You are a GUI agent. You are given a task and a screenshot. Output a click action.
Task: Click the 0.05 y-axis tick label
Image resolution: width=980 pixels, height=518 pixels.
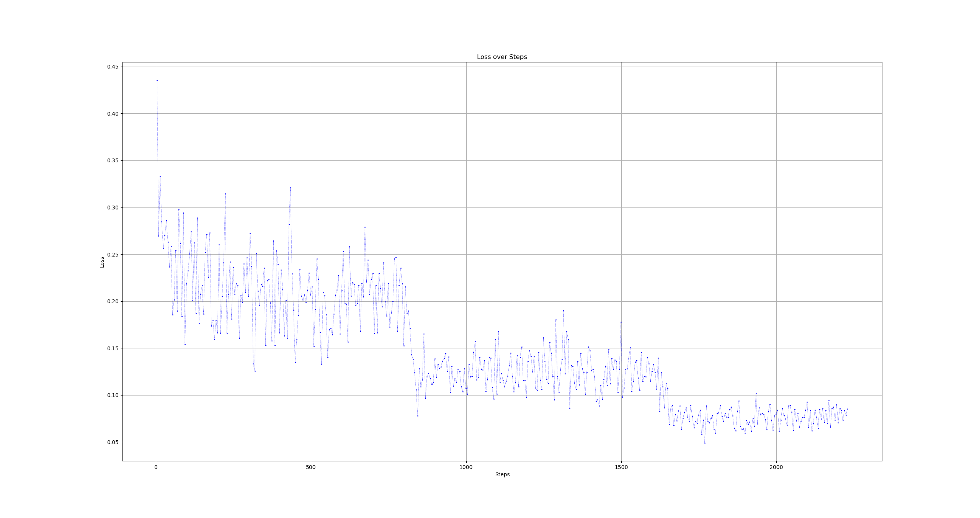(113, 442)
